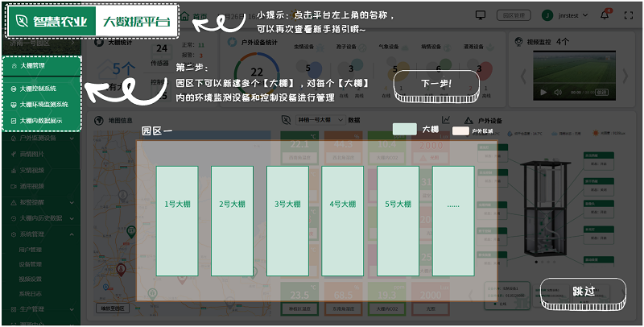Click 大棚环境监测系统 icon in sidebar
Screen dimensions: 644x327
(13, 105)
